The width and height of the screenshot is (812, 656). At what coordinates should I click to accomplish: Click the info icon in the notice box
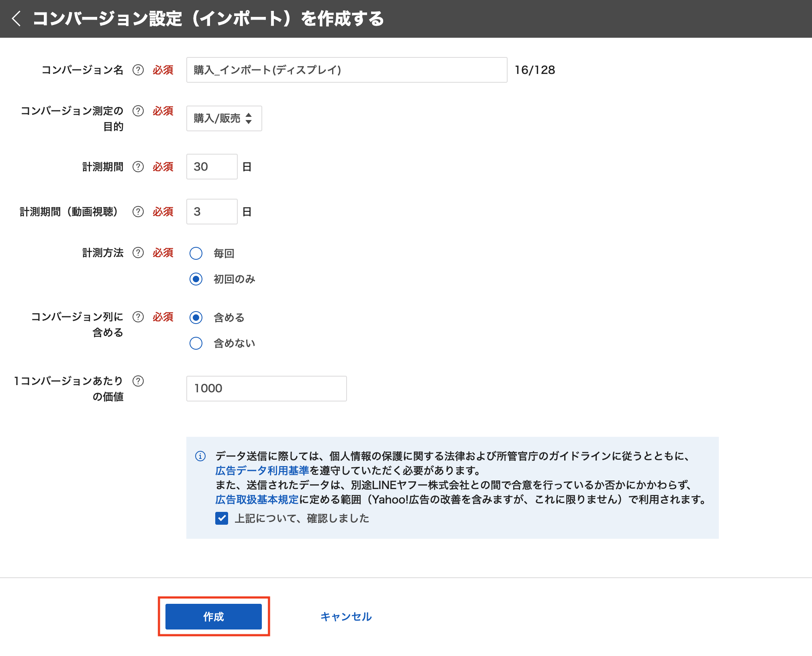coord(200,456)
